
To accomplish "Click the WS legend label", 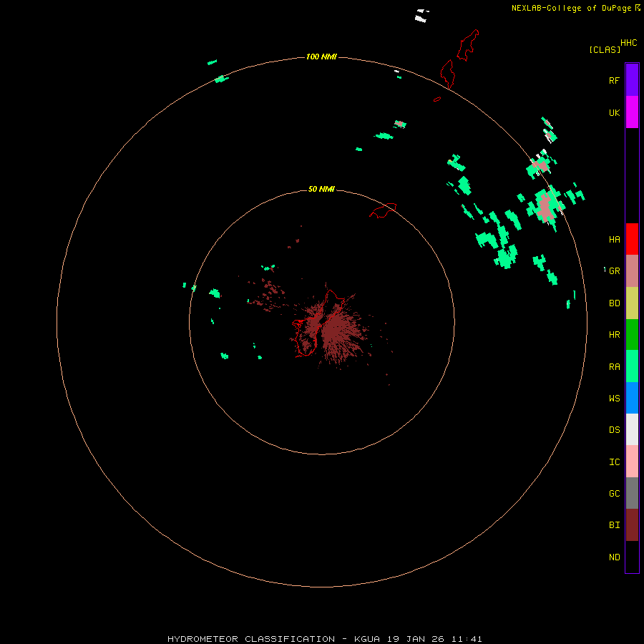I will [x=614, y=399].
